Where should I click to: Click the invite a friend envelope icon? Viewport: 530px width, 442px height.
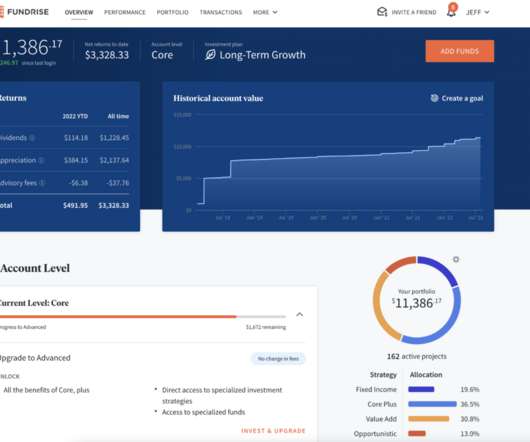(382, 12)
